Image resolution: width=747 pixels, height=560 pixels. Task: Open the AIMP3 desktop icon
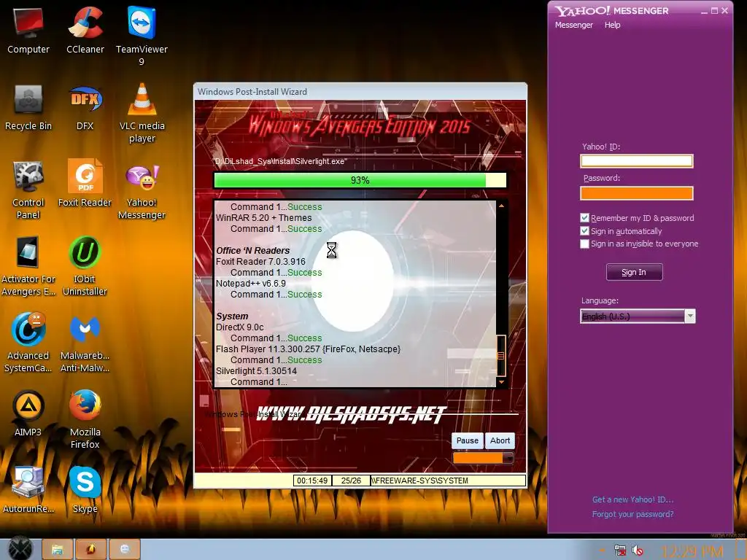(x=28, y=413)
